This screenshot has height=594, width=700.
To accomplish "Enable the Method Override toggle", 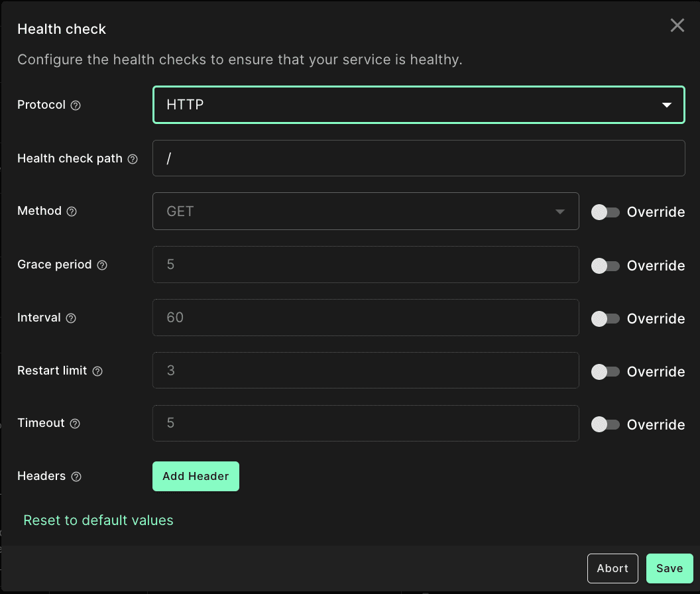I will tap(605, 212).
